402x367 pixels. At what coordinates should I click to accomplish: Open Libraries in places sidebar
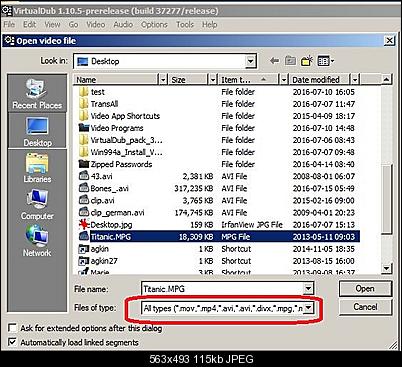[x=37, y=168]
